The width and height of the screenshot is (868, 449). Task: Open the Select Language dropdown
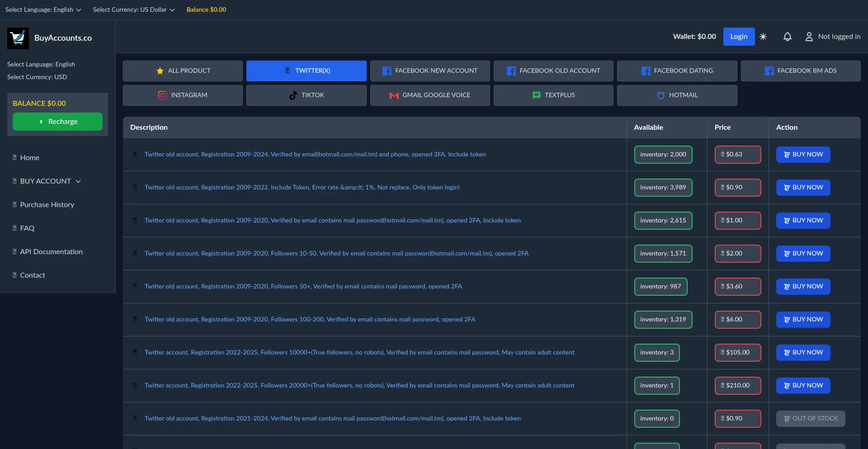click(x=42, y=9)
